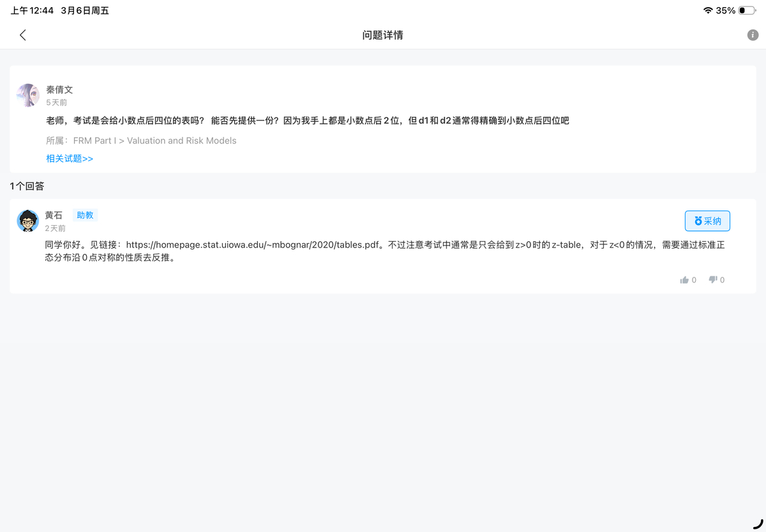Open the info icon in header

click(x=753, y=35)
